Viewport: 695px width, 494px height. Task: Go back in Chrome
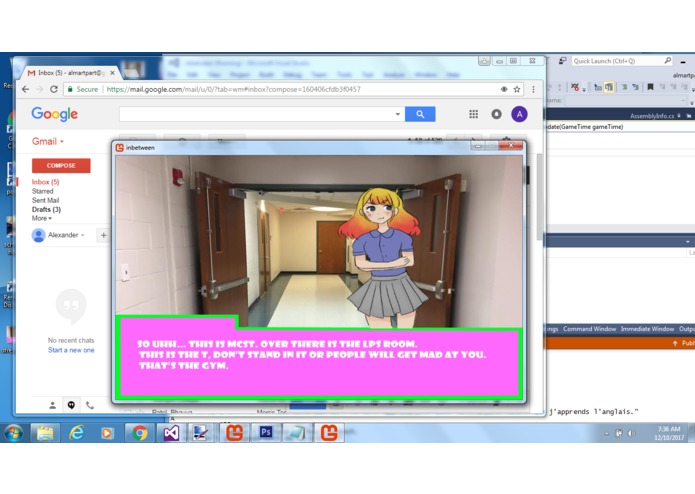pos(26,89)
